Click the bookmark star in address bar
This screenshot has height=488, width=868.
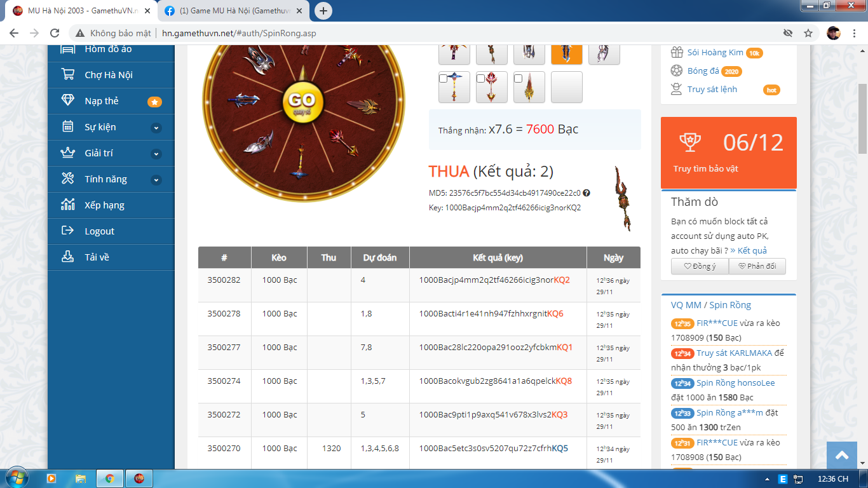808,33
